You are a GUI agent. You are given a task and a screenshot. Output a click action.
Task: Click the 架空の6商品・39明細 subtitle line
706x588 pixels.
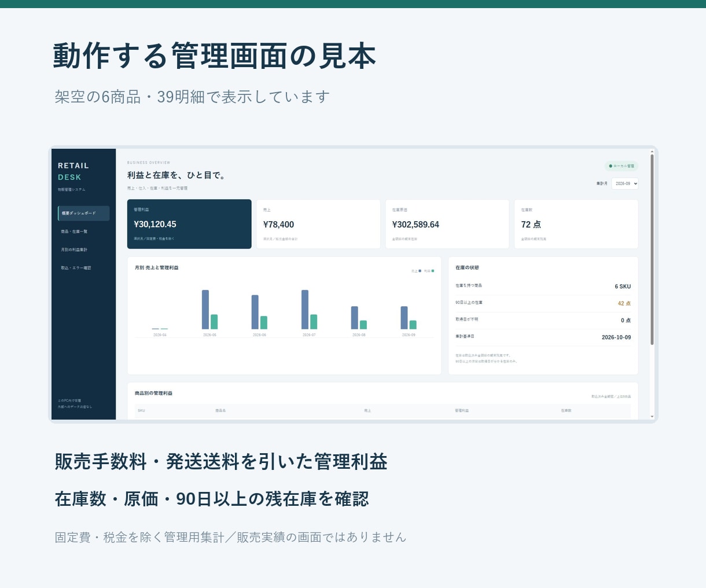pos(192,97)
